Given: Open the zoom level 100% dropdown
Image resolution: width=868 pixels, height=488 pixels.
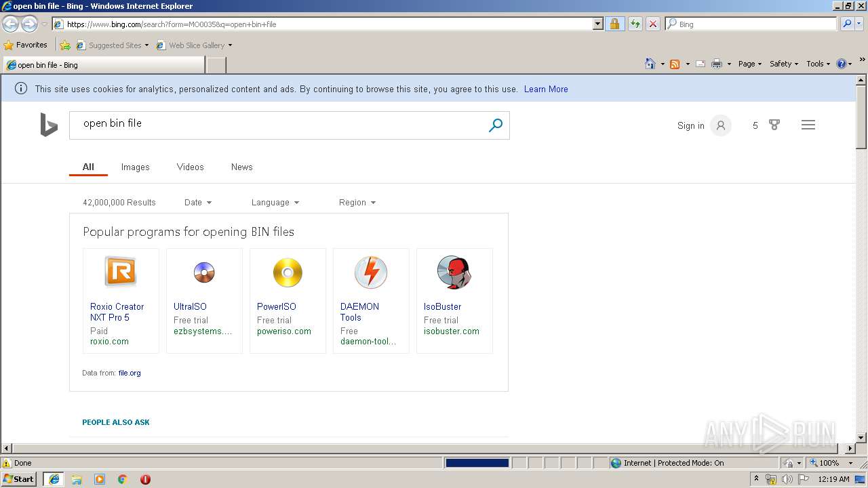Looking at the screenshot, I should point(850,463).
